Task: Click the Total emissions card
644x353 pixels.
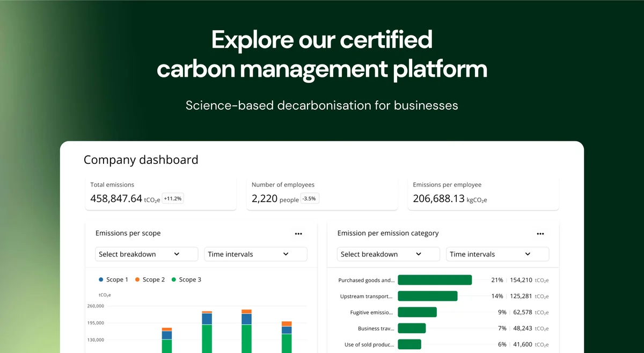Action: coord(160,193)
